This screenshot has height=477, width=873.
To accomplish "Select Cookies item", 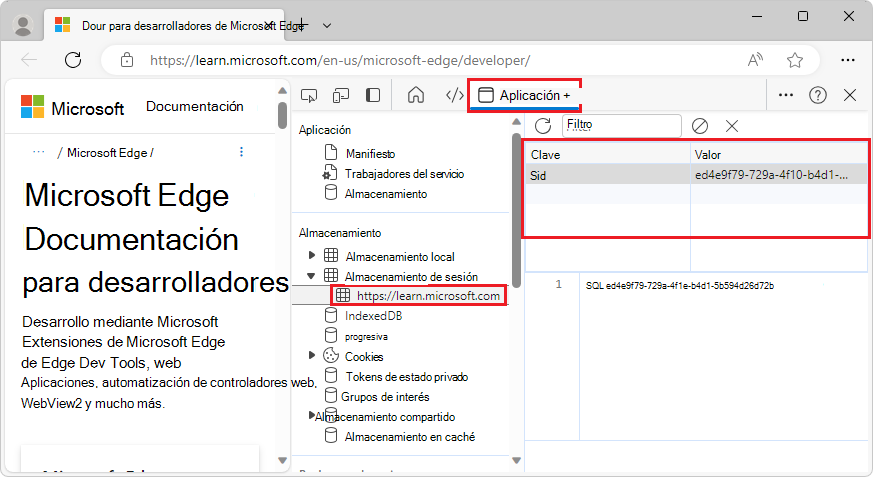I will coord(364,356).
